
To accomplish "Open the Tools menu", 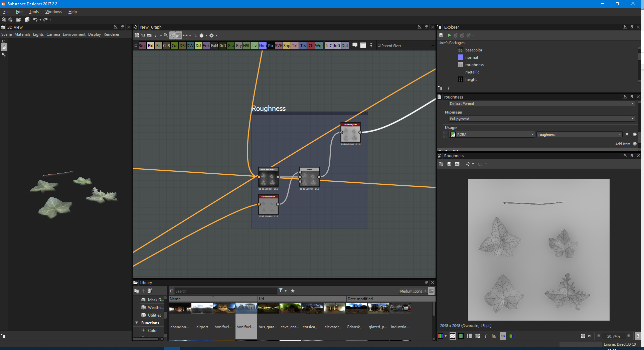I will (34, 12).
